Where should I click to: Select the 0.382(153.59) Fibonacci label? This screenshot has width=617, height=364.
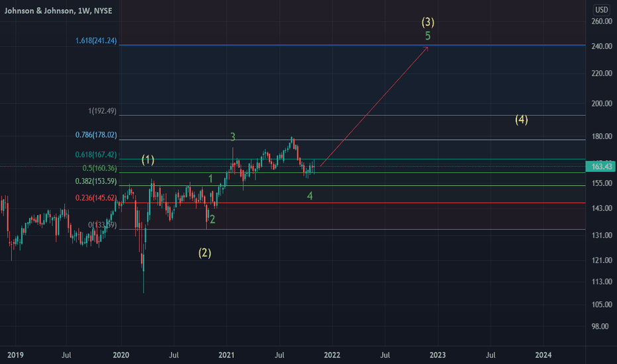pyautogui.click(x=96, y=181)
